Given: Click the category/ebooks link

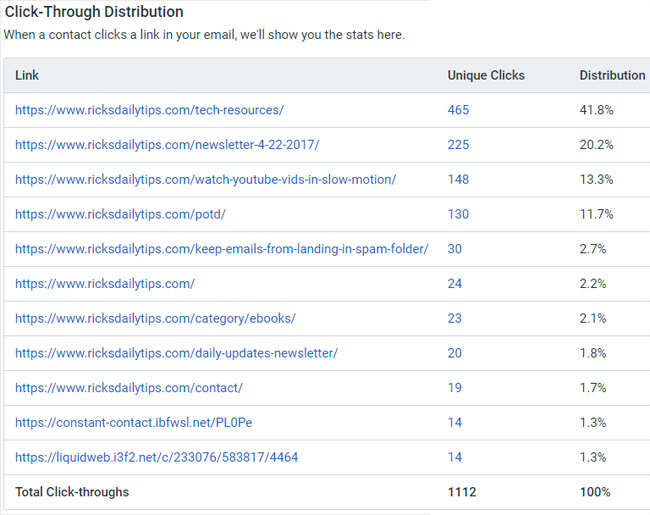Looking at the screenshot, I should tap(155, 318).
